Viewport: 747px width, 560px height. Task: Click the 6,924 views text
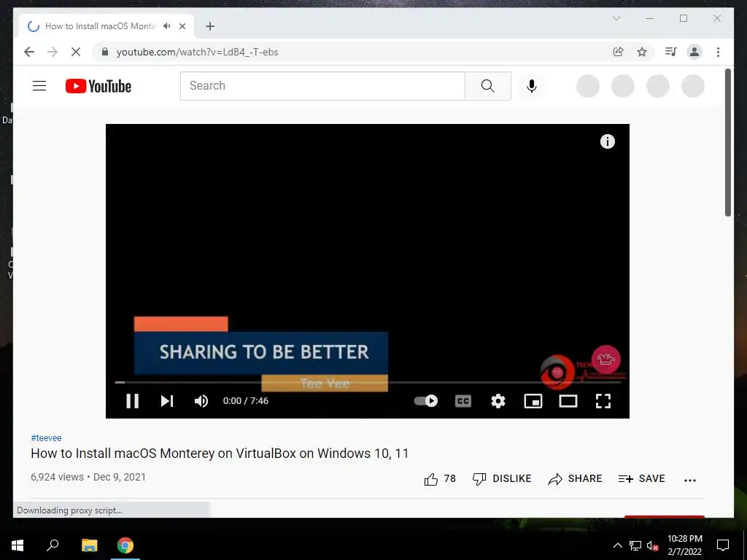pos(57,477)
